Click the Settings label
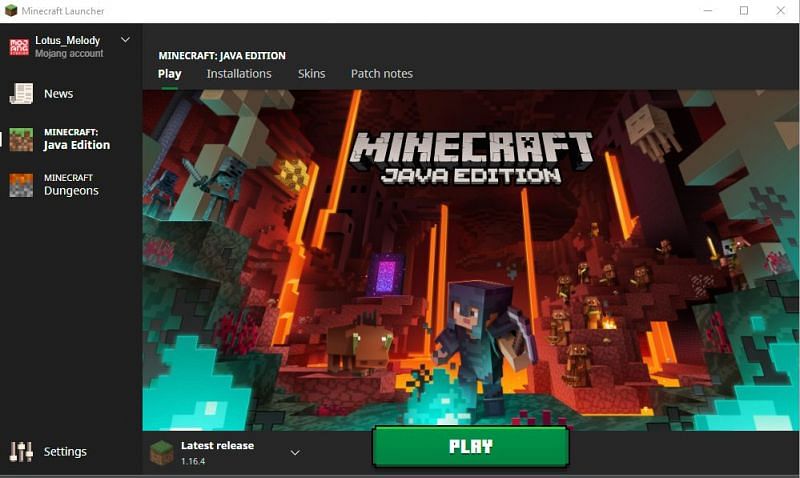The height and width of the screenshot is (478, 800). tap(65, 451)
